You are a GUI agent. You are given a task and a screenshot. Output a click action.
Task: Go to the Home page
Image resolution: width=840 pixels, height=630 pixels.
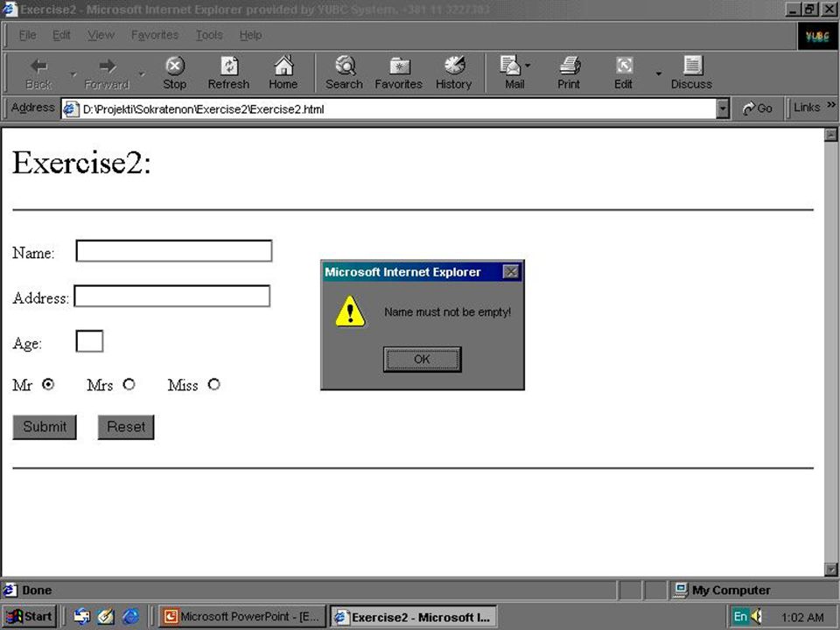click(x=283, y=73)
